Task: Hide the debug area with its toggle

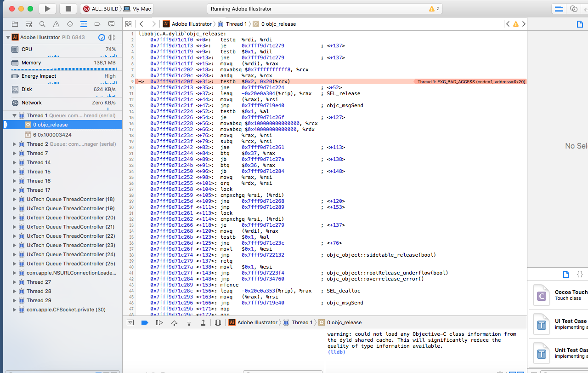Action: [130, 322]
